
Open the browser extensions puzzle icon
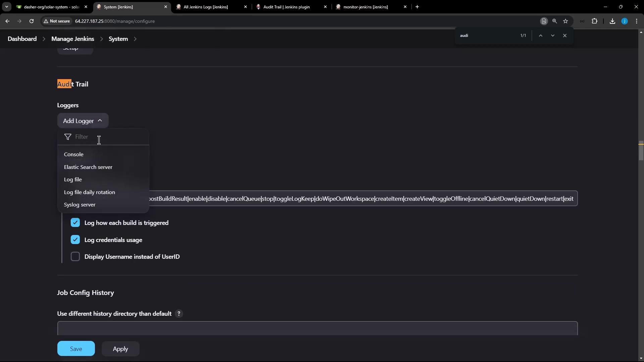tap(594, 21)
